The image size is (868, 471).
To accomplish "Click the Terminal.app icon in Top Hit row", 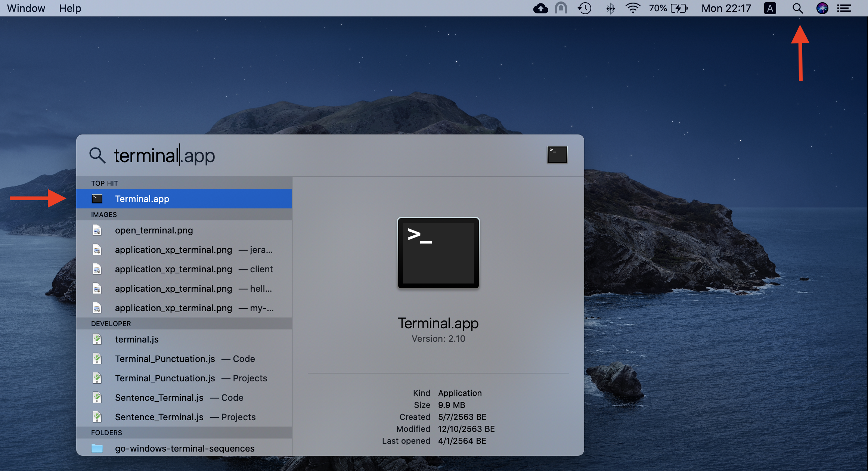I will tap(97, 199).
